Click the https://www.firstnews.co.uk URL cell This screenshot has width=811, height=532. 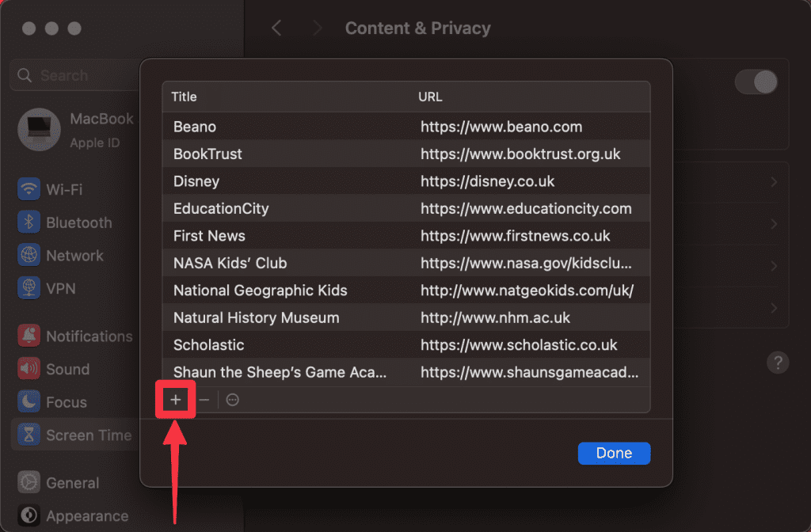tap(515, 236)
